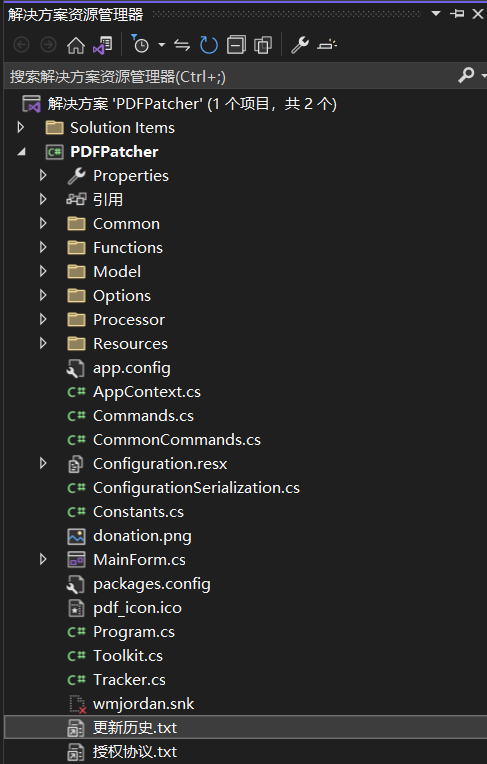This screenshot has width=487, height=764.
Task: Expand the Model folder
Action: click(43, 271)
